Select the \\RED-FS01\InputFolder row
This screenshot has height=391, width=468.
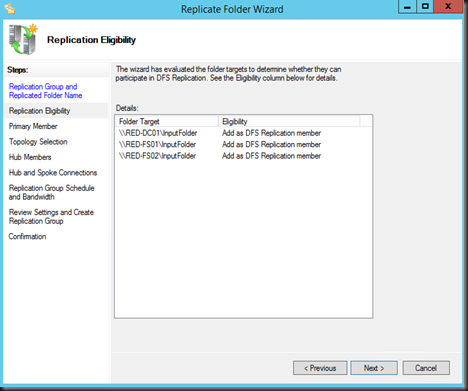click(243, 144)
